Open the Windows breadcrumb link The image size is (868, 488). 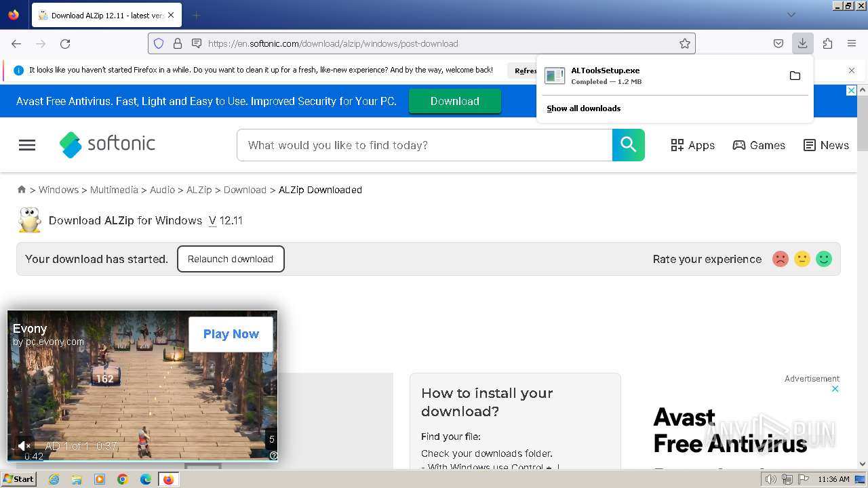58,190
